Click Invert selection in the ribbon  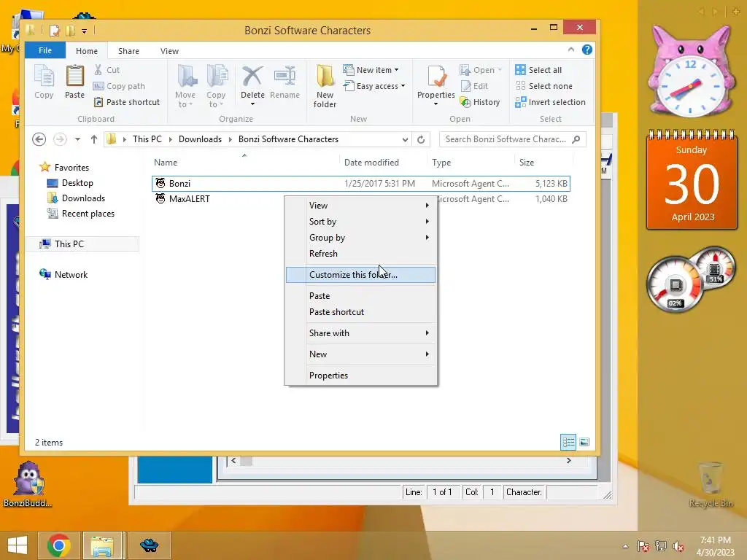pyautogui.click(x=551, y=102)
